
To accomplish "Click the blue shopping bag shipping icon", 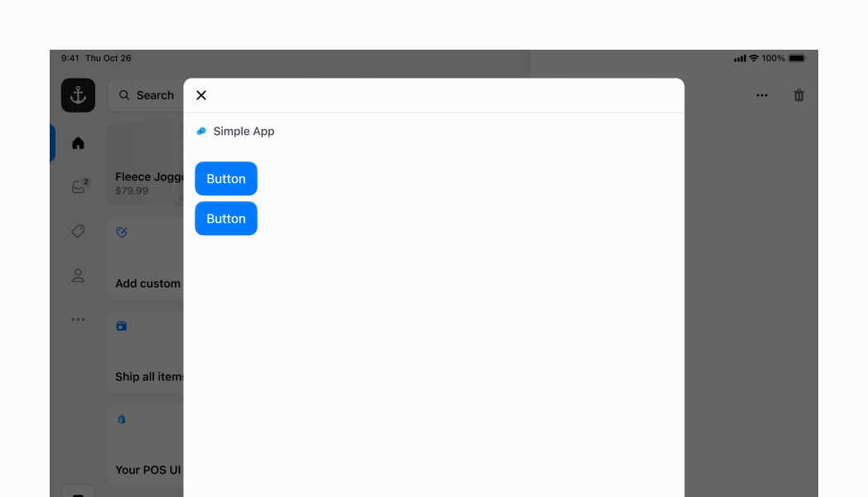I will [121, 326].
